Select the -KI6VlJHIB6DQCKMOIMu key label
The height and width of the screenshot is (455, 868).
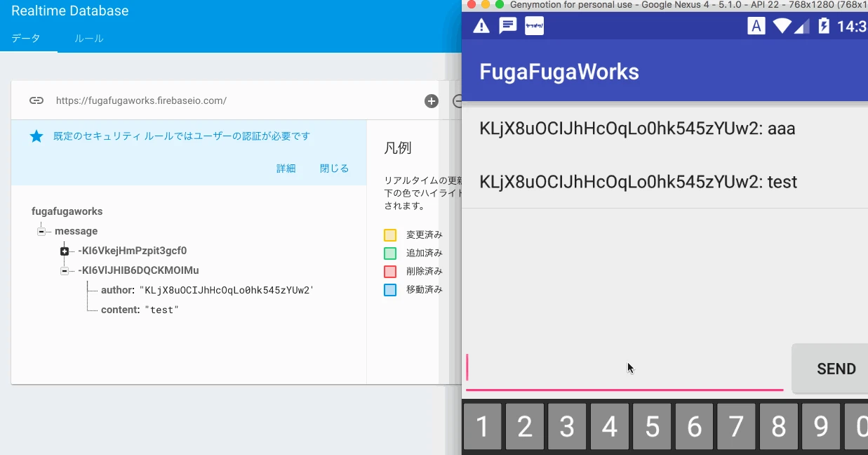(x=139, y=270)
